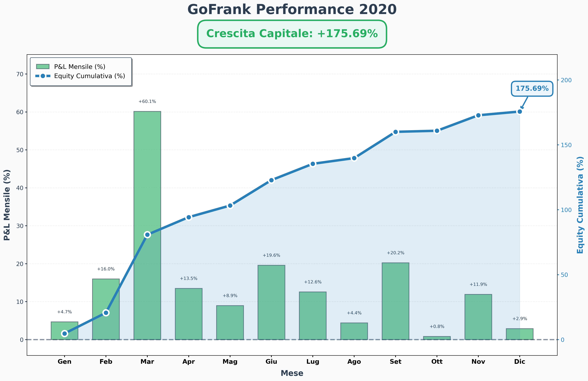588x381 pixels.
Task: Click the 60 tick on left axis
Action: [x=20, y=112]
